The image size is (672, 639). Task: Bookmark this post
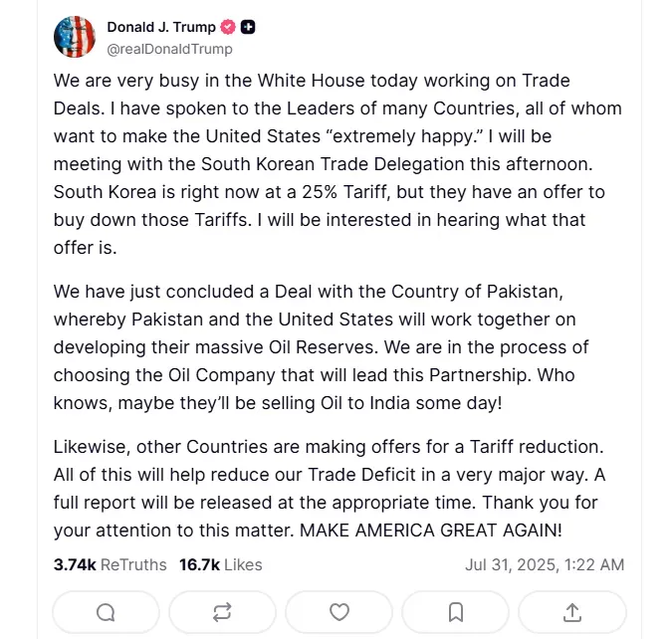point(456,611)
